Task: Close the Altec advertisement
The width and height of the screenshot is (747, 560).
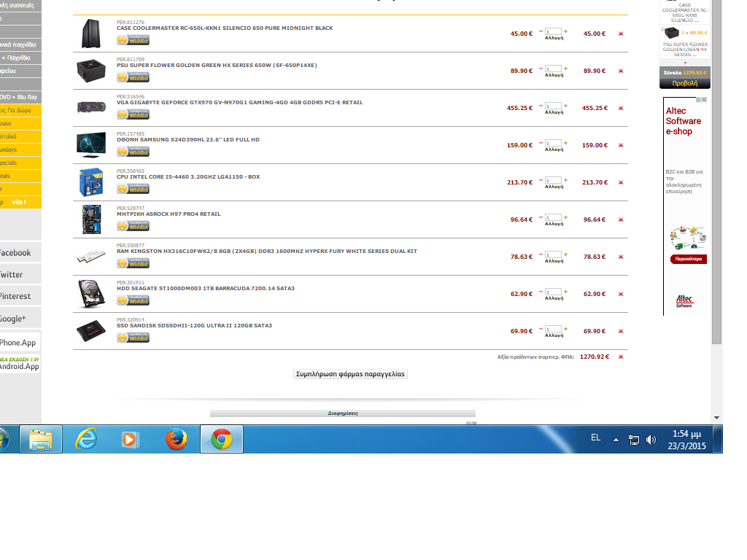Action: 704,99
